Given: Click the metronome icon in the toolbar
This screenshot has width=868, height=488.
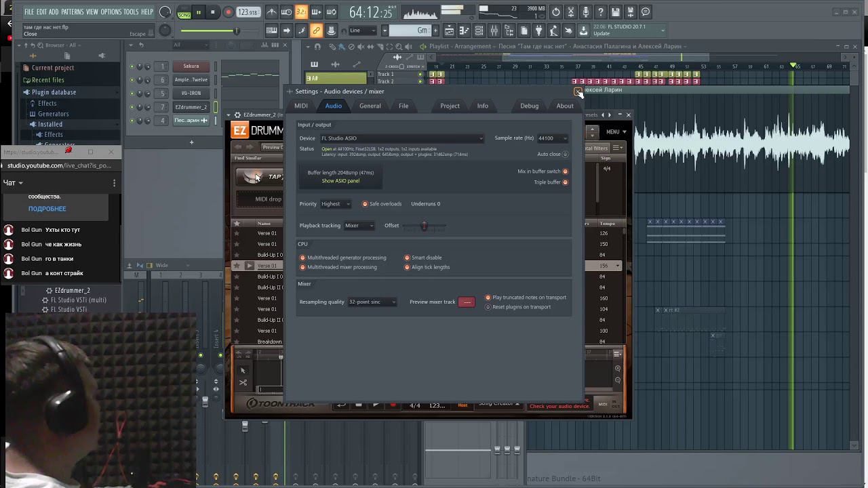Looking at the screenshot, I should click(271, 12).
